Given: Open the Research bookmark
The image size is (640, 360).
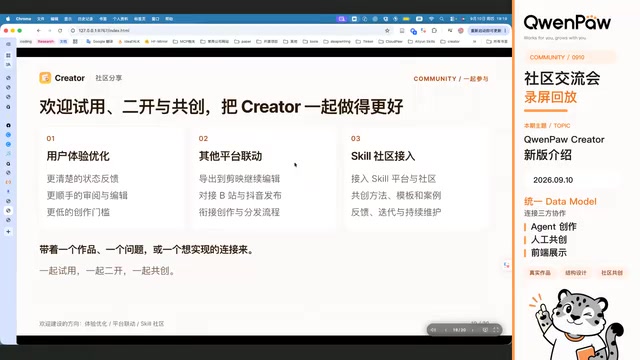Looking at the screenshot, I should coord(46,42).
